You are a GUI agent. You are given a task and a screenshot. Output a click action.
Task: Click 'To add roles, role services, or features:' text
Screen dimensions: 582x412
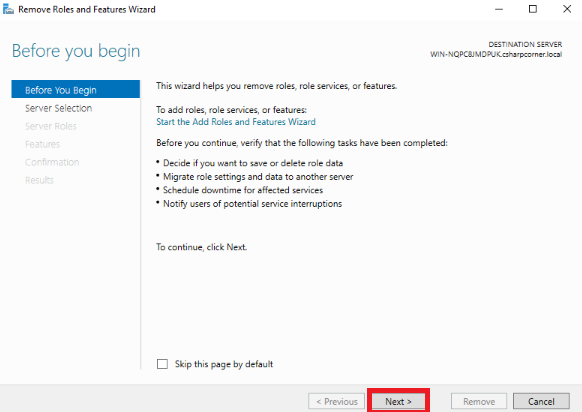(x=231, y=110)
